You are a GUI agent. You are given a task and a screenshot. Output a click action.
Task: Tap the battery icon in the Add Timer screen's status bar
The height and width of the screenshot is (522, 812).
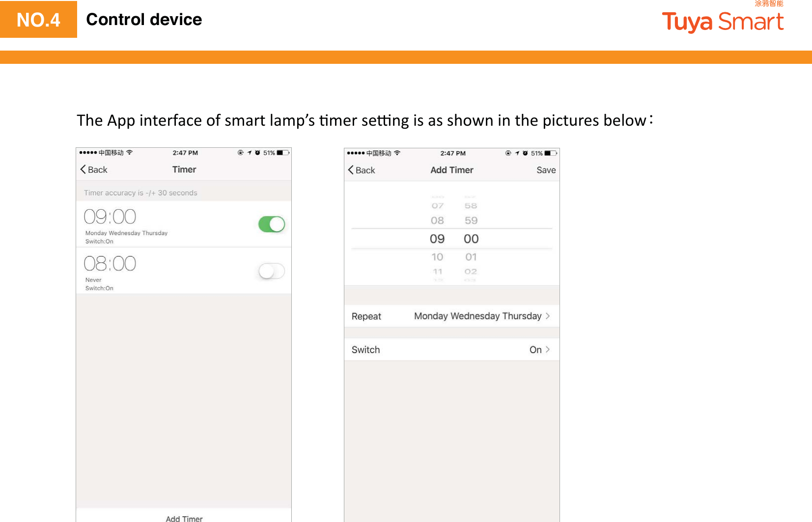(x=551, y=153)
